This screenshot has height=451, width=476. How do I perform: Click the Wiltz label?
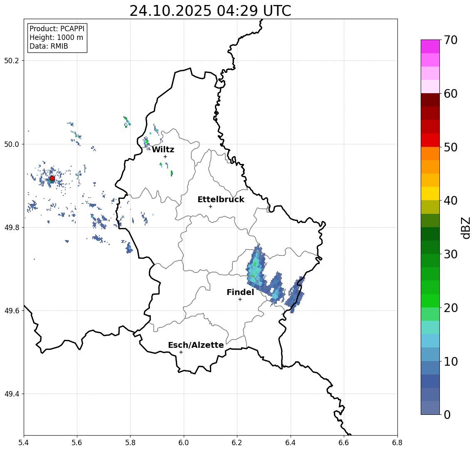[163, 149]
